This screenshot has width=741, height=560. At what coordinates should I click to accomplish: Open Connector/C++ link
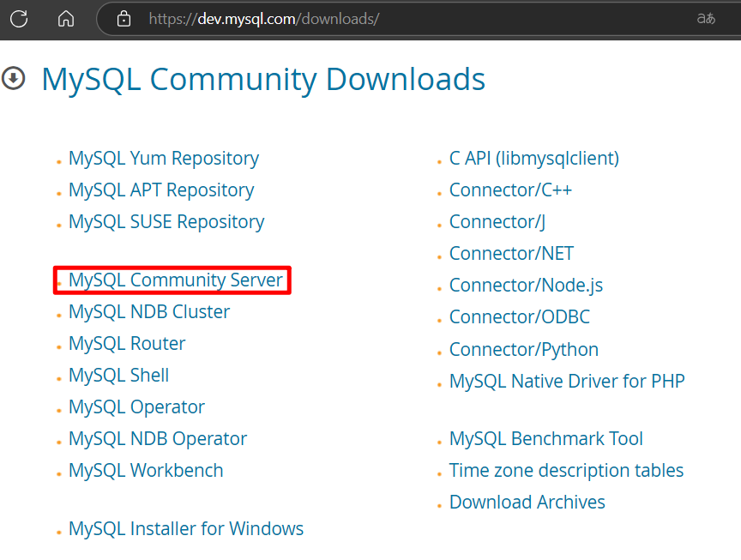pos(510,190)
